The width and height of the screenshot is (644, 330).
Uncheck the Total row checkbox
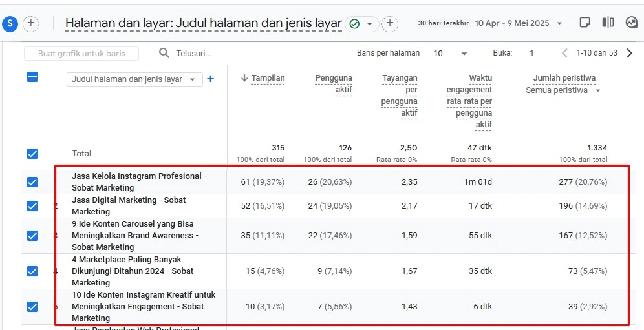point(32,154)
